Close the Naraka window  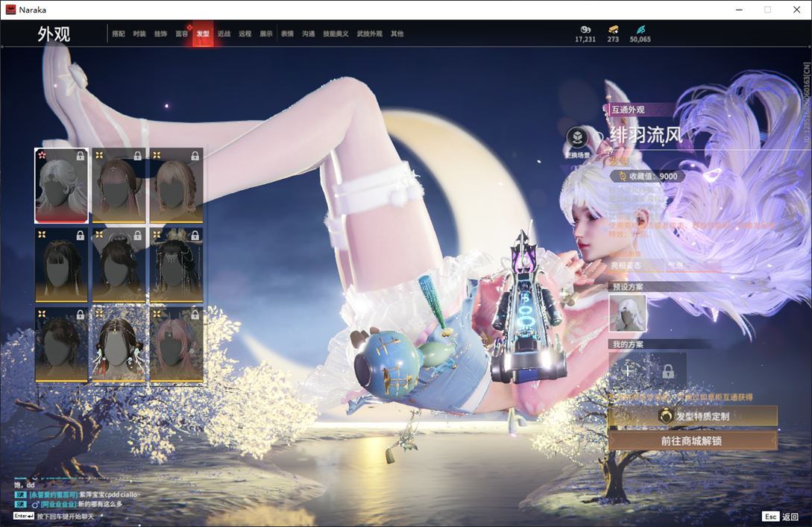tap(796, 10)
